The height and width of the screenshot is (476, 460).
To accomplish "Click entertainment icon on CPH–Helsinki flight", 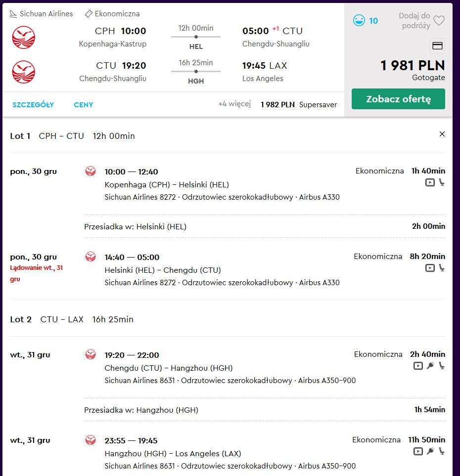I will click(430, 182).
